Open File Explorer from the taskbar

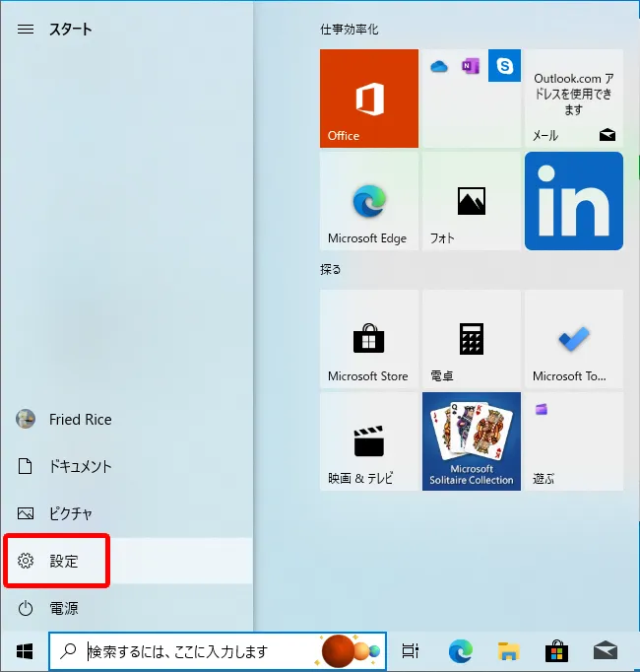tap(508, 651)
